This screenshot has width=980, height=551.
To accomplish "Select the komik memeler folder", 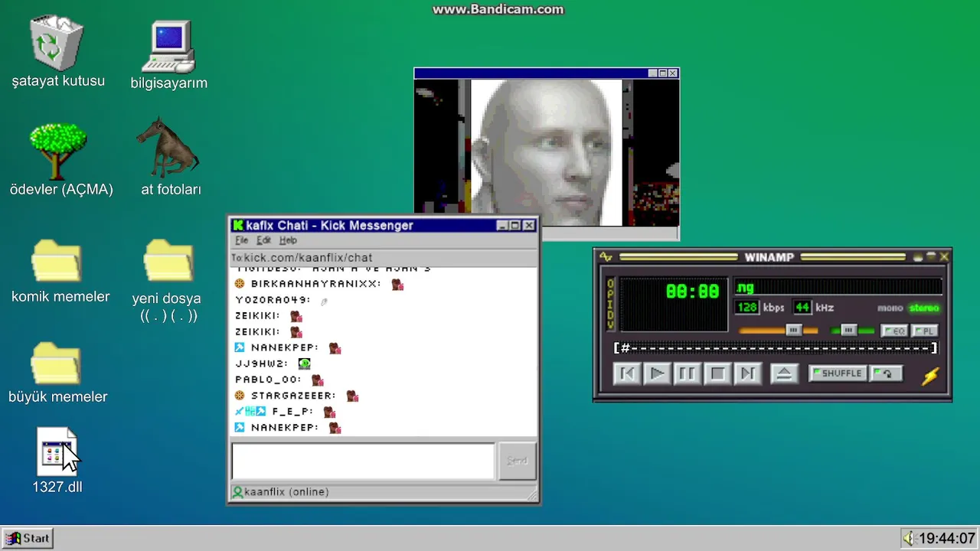I will [57, 262].
